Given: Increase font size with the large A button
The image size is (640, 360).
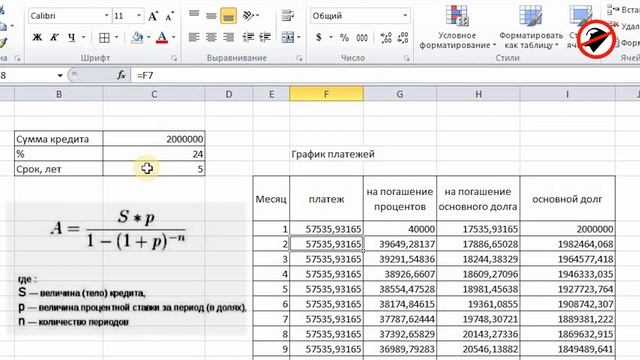Looking at the screenshot, I should point(153,16).
